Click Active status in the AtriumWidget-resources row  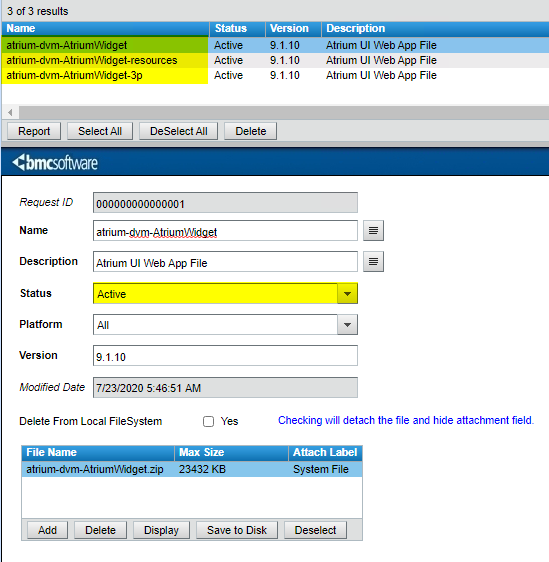228,60
